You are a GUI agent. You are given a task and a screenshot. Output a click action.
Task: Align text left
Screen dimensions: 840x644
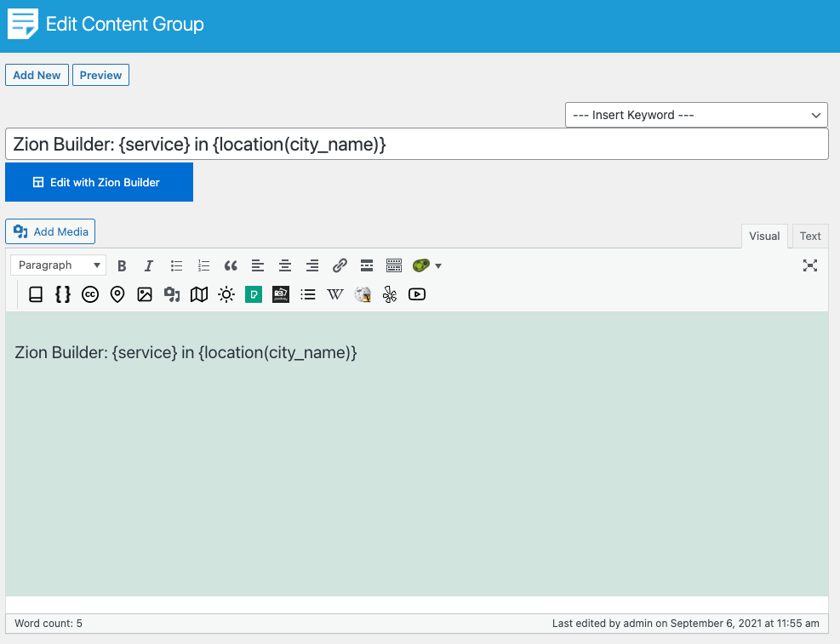[258, 265]
